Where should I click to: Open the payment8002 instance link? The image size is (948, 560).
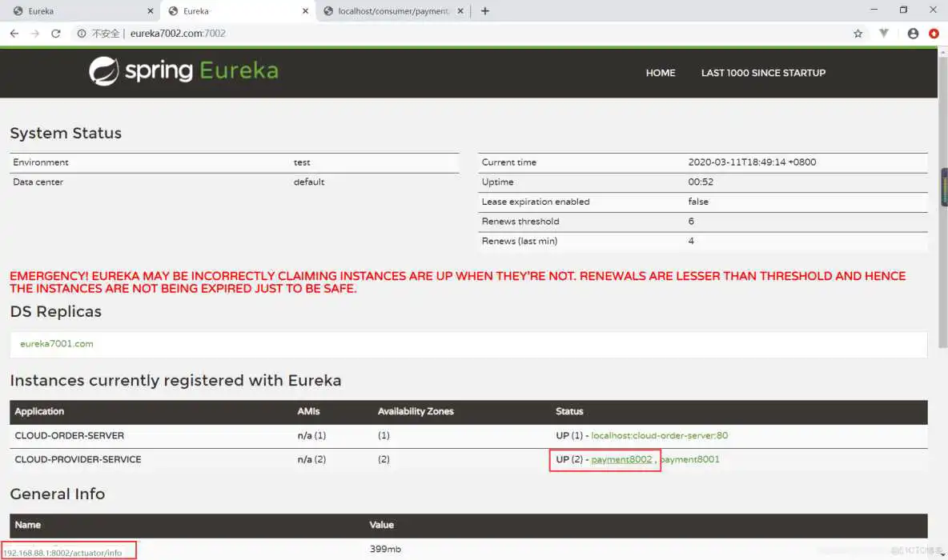[x=621, y=460]
